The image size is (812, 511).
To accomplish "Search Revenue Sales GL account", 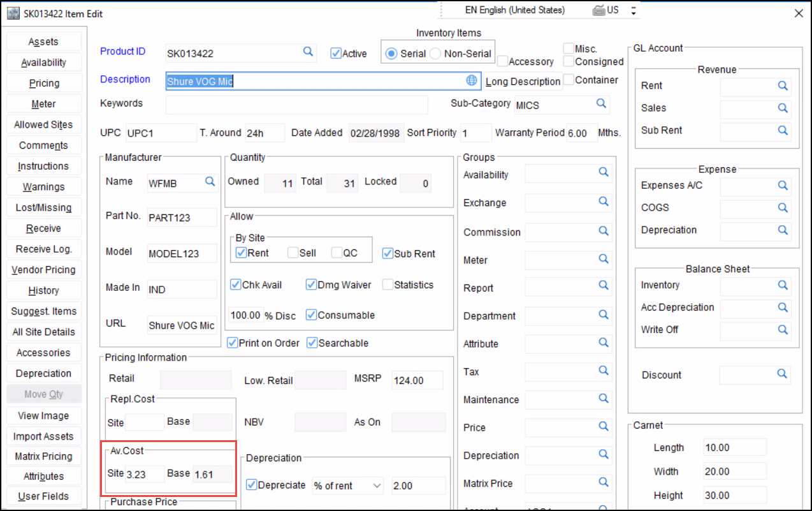I will (783, 108).
